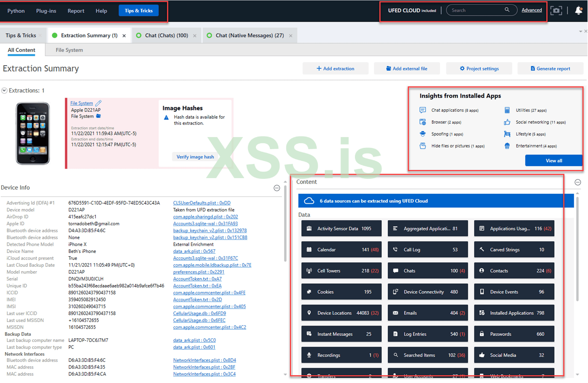Open Chat applications insights icon
588x383 pixels.
pyautogui.click(x=423, y=110)
